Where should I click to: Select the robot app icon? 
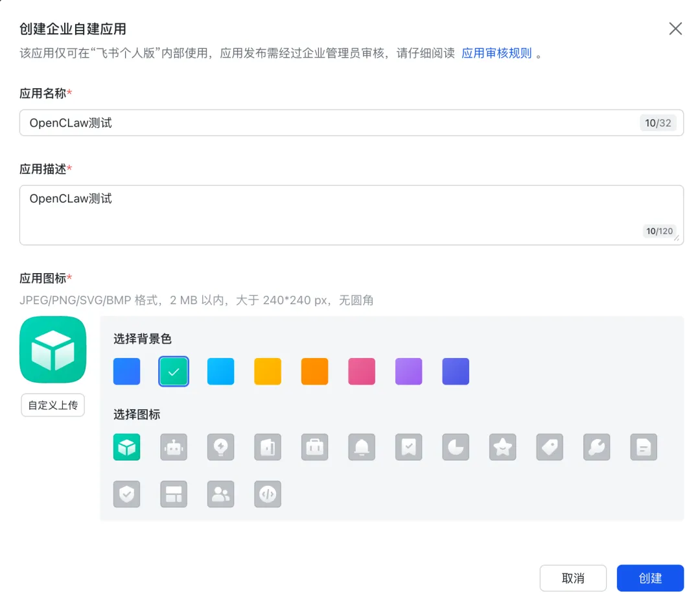click(174, 447)
